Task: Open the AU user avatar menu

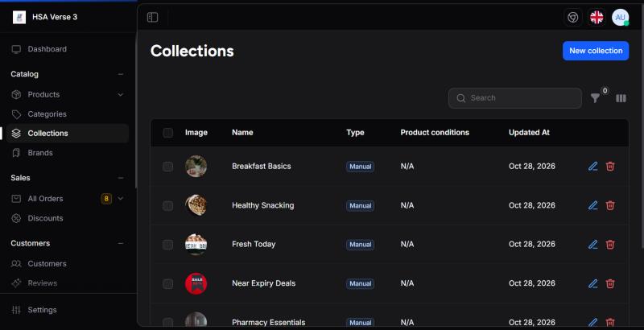Action: tap(620, 17)
